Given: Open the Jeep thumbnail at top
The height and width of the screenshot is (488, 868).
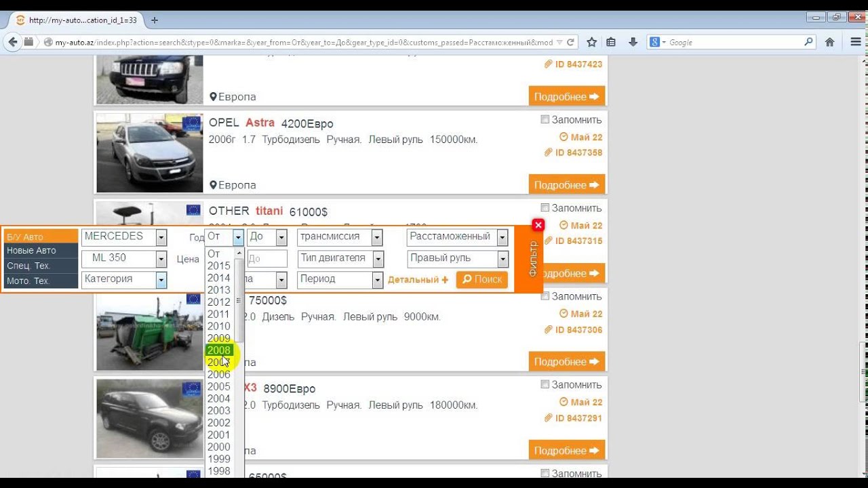Looking at the screenshot, I should 149,81.
